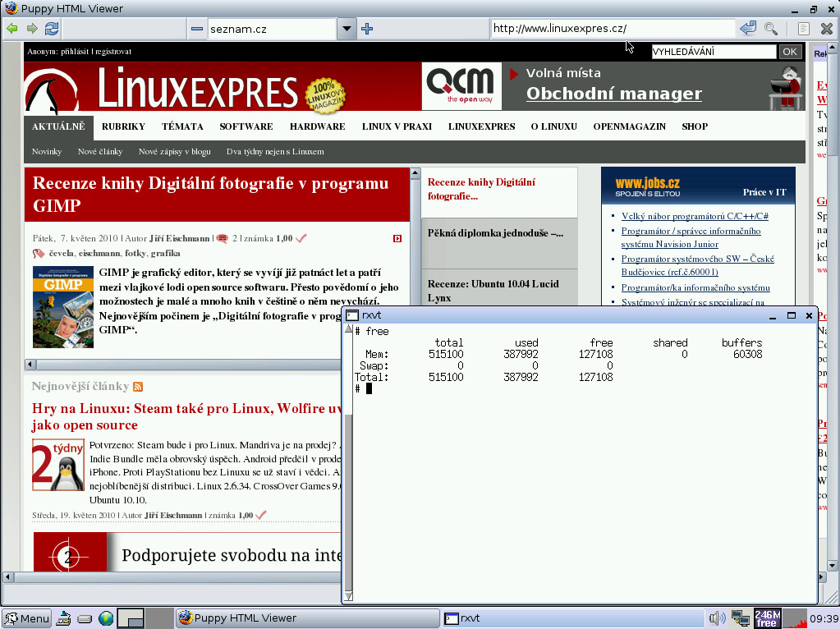Viewport: 840px width, 629px height.
Task: Open Programátor/ka informačního systému link
Action: coord(695,287)
